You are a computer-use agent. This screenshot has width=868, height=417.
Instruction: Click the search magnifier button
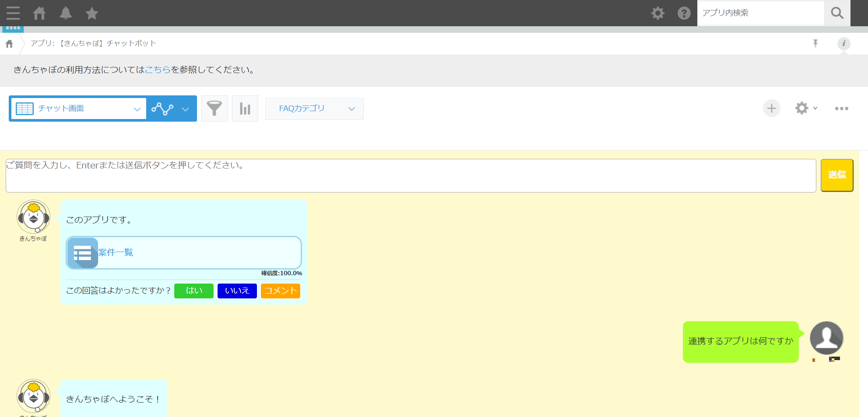click(x=837, y=13)
